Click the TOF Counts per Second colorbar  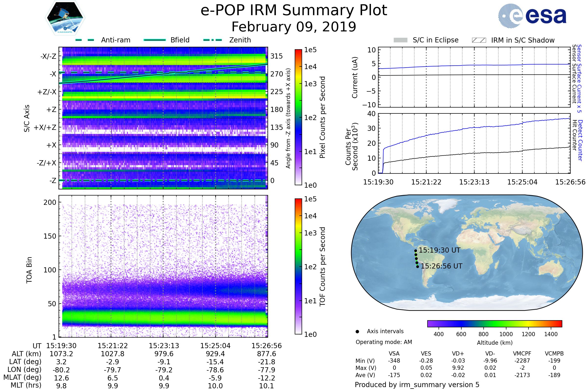tap(298, 266)
